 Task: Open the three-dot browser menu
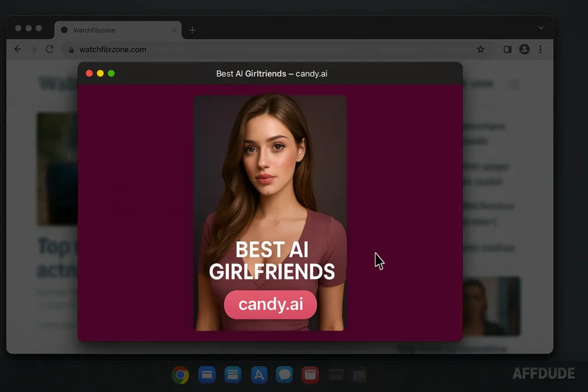tap(540, 49)
